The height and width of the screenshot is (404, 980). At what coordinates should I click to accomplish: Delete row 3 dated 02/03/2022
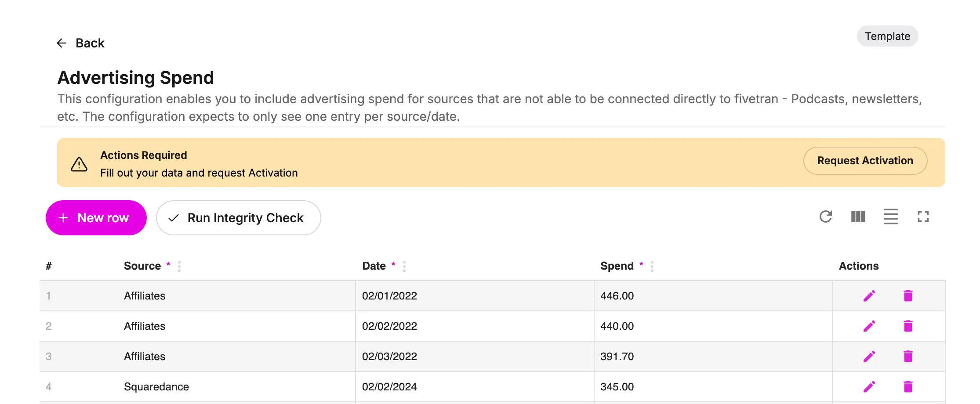908,357
